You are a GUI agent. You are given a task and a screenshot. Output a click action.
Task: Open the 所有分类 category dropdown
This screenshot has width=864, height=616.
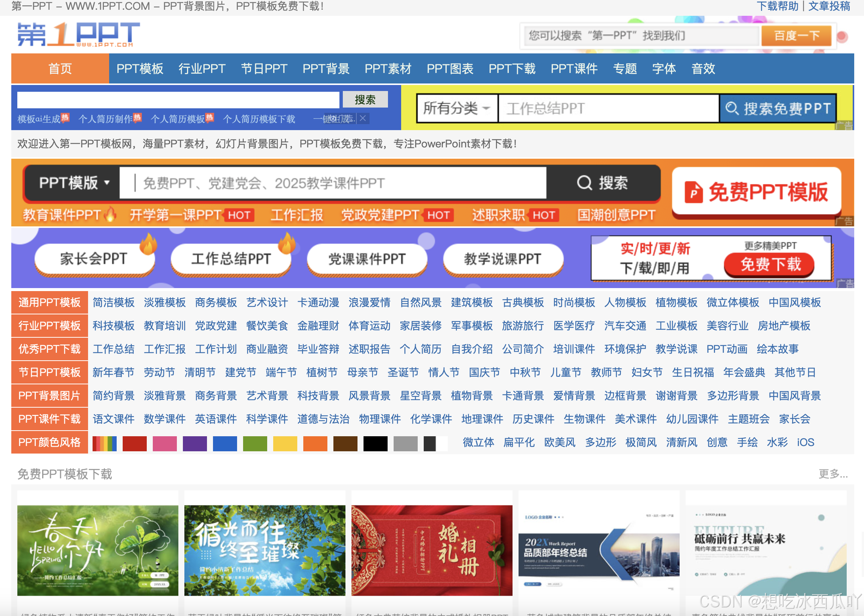click(x=457, y=108)
